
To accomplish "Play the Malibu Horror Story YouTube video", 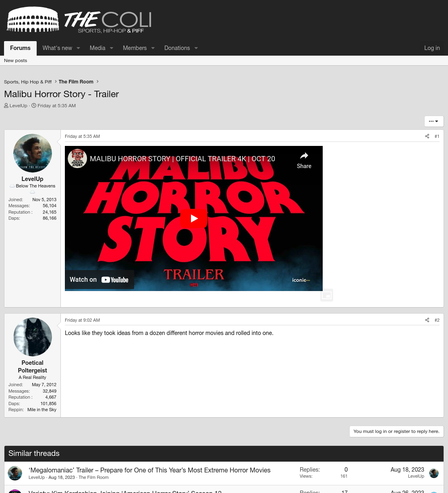I will point(194,218).
